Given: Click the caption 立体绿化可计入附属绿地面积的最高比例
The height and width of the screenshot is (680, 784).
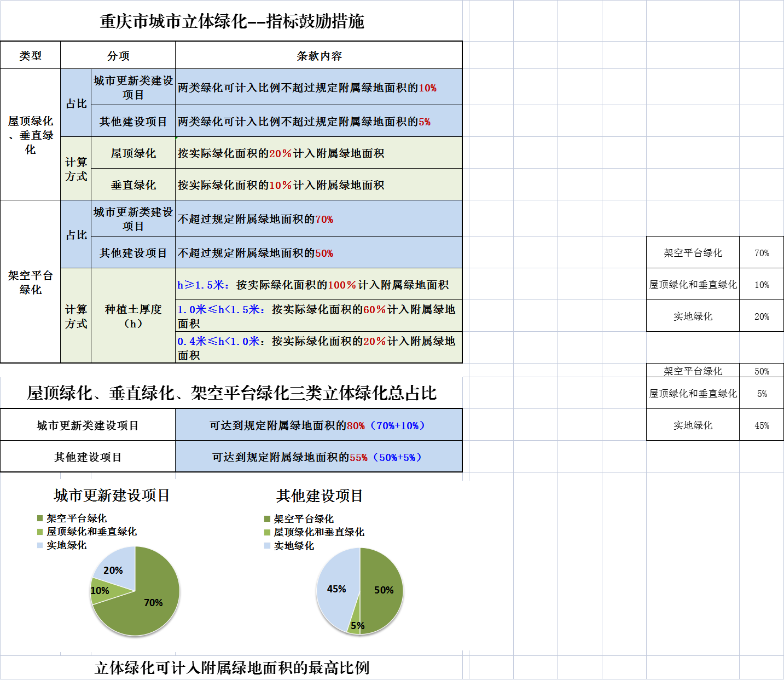Looking at the screenshot, I should pos(231,668).
